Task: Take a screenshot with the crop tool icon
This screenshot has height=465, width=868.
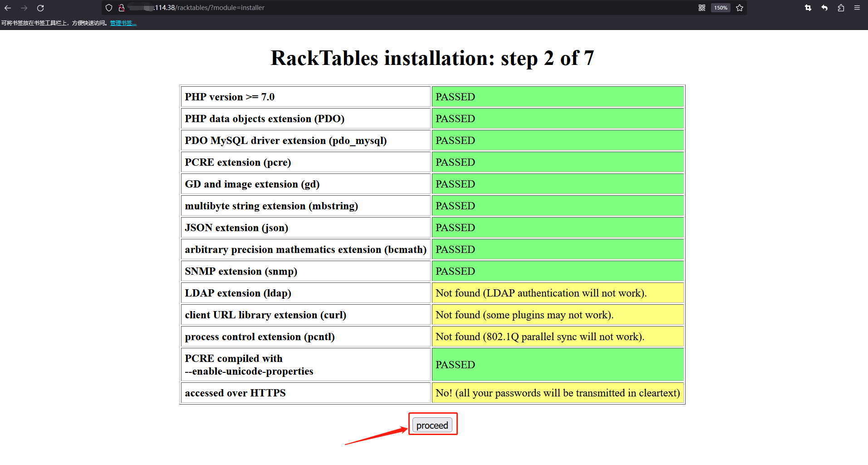Action: pos(808,8)
